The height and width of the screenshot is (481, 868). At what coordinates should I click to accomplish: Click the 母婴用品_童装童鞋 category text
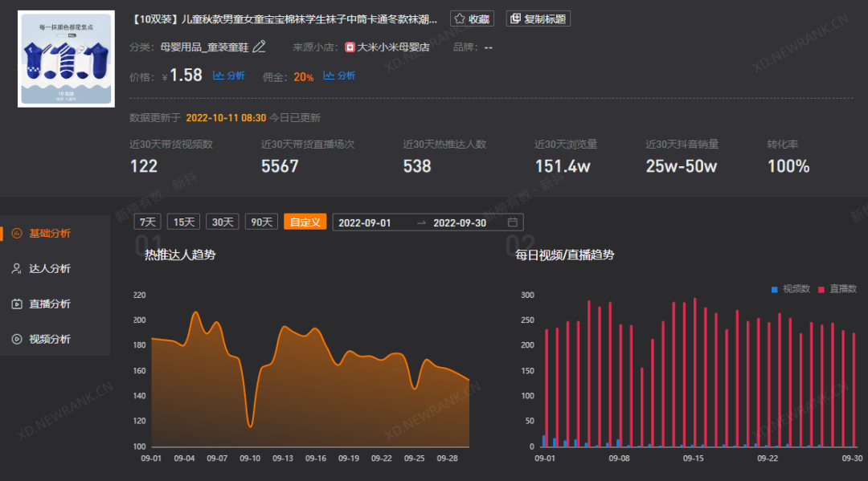[x=204, y=47]
